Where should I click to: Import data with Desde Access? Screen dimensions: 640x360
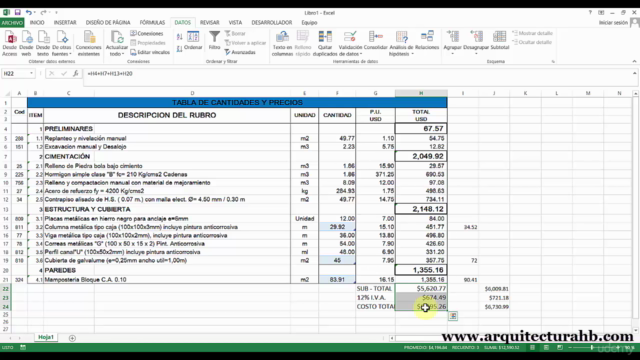10,43
